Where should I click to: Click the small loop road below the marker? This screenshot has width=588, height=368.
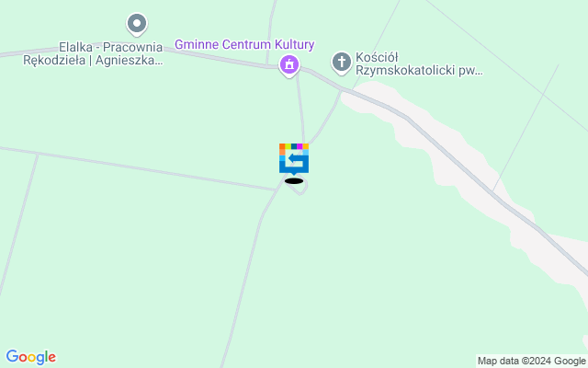[299, 187]
